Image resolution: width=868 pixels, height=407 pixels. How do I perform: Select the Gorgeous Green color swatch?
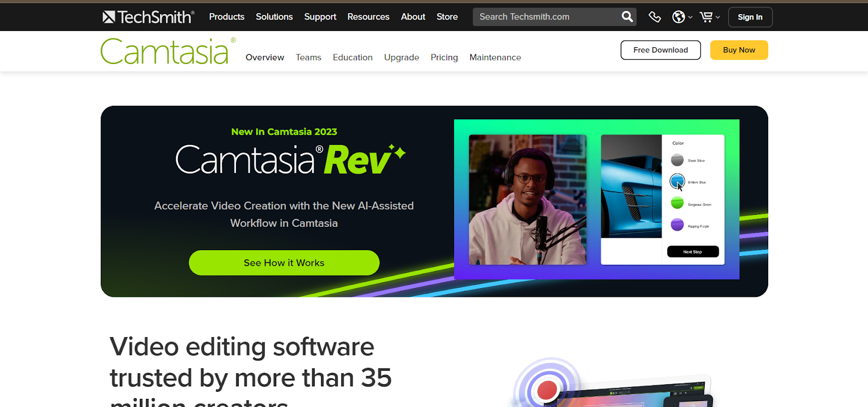point(677,203)
